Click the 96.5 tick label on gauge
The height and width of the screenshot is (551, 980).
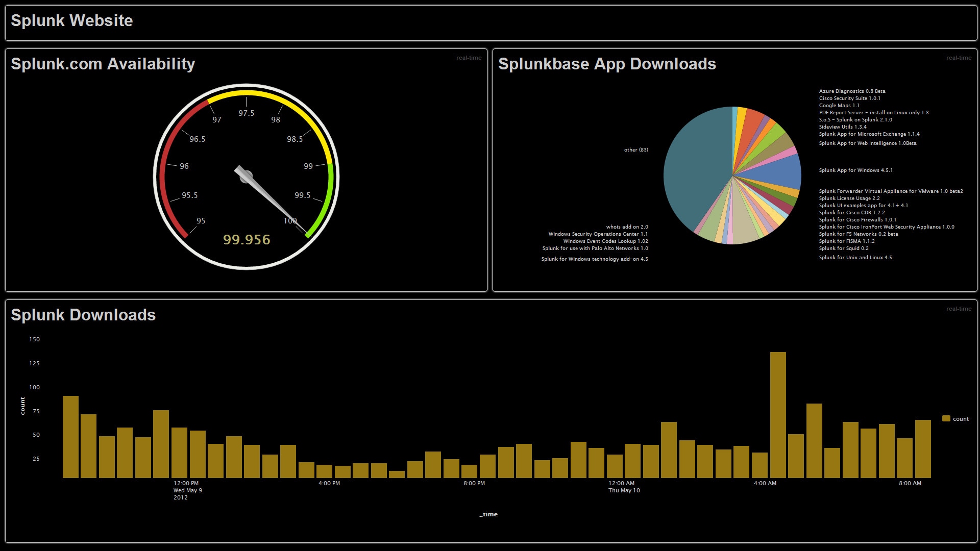[197, 139]
